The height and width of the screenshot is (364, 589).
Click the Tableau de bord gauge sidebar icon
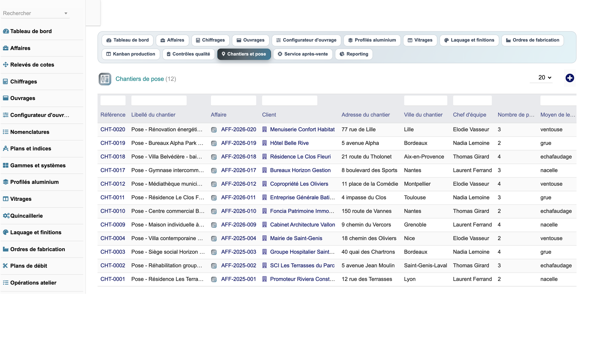tap(5, 31)
